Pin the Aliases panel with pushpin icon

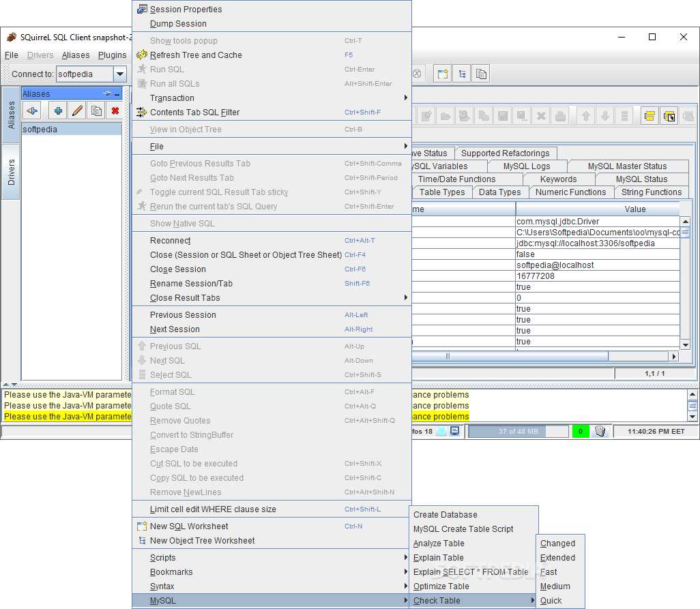107,93
